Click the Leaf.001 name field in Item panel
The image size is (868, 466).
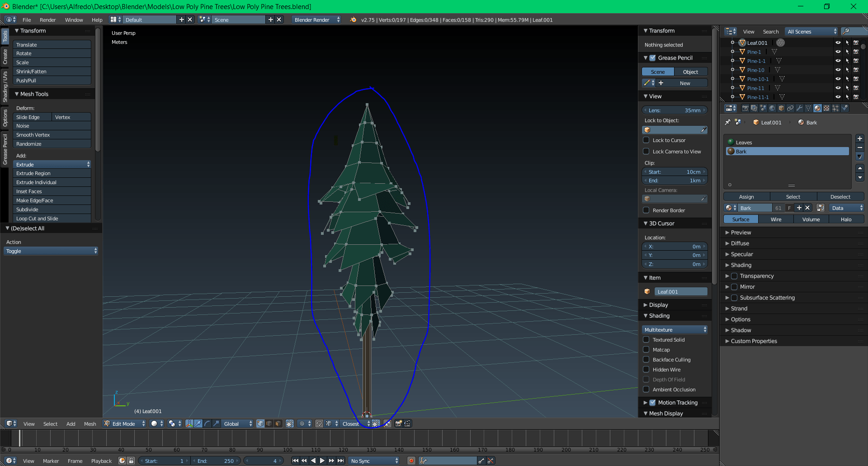pos(681,291)
